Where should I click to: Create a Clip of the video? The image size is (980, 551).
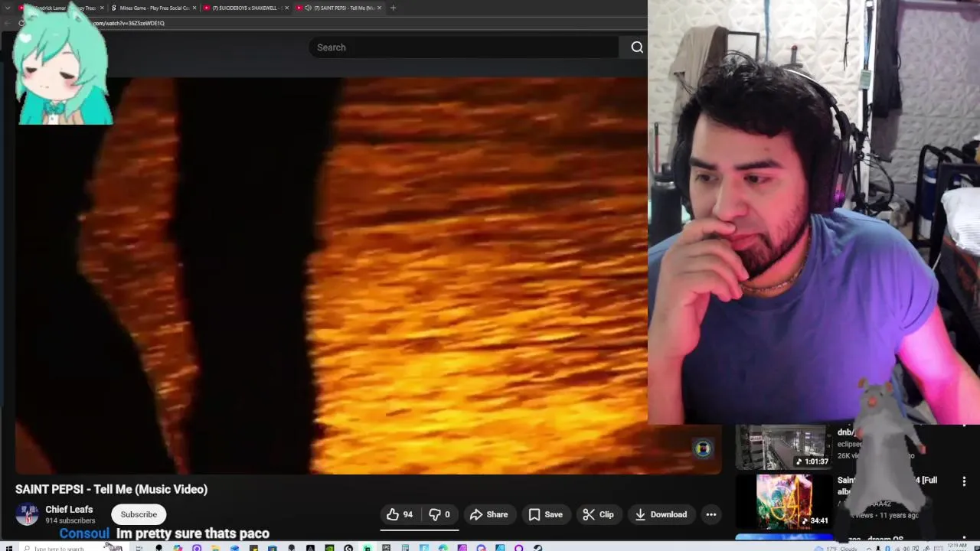pos(597,514)
